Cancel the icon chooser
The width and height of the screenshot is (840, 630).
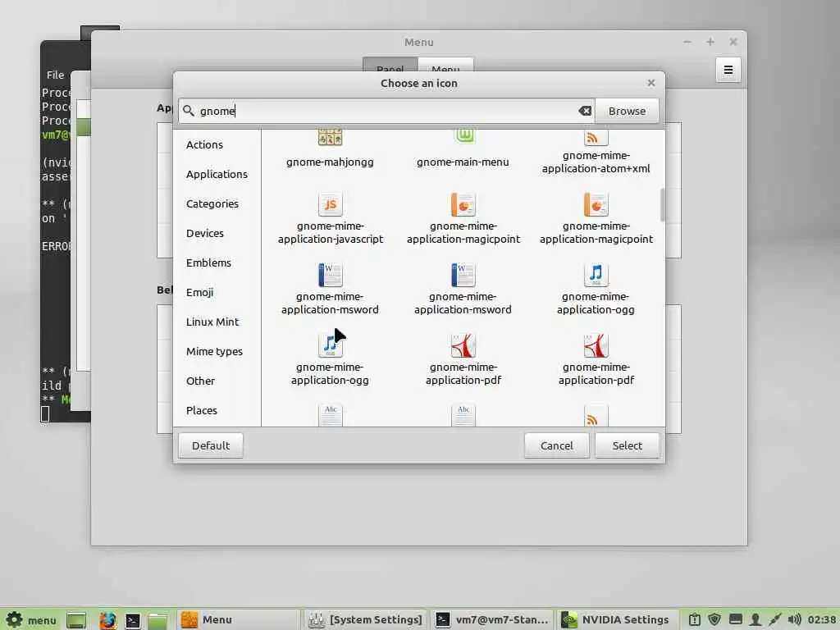[557, 445]
